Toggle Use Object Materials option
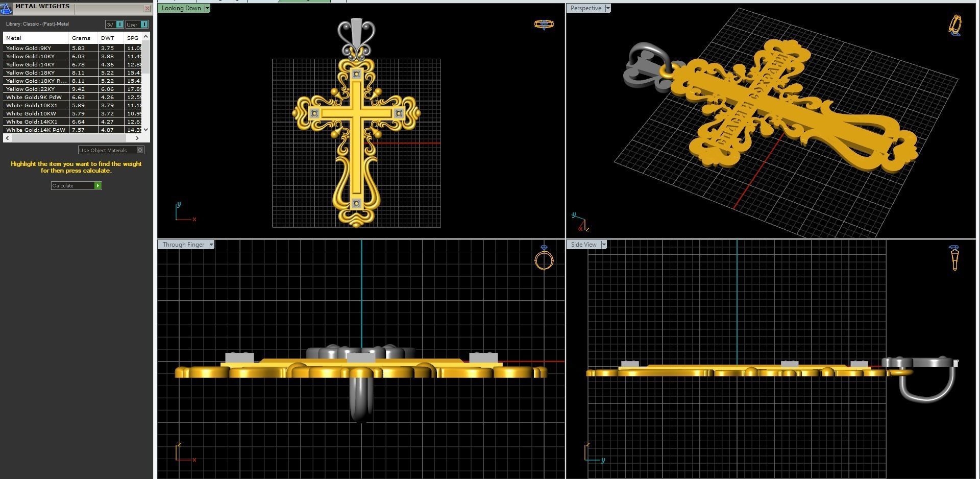Viewport: 980px width, 479px height. [111, 150]
